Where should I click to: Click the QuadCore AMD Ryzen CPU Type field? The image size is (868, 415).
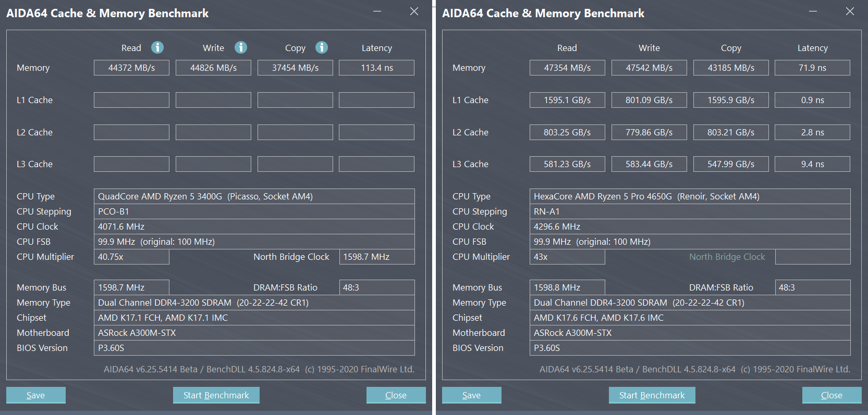click(254, 196)
